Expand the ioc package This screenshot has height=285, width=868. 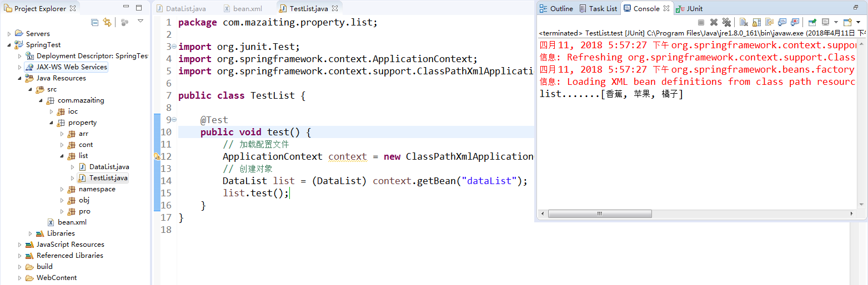point(51,111)
